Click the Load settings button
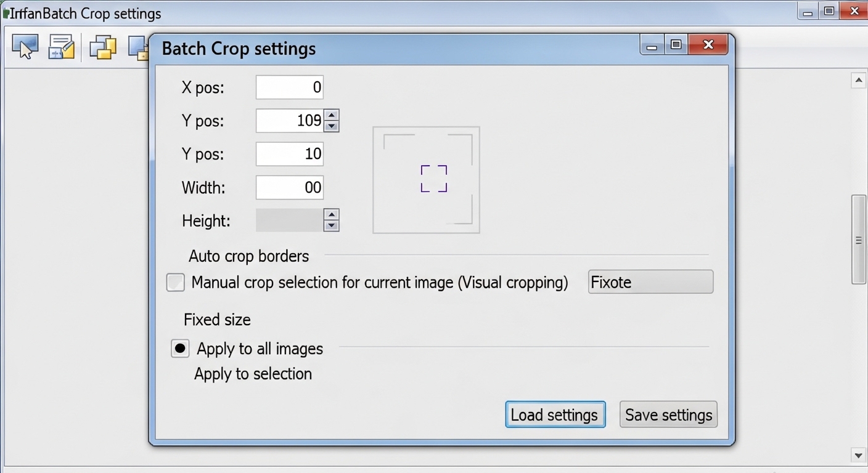 (x=555, y=414)
